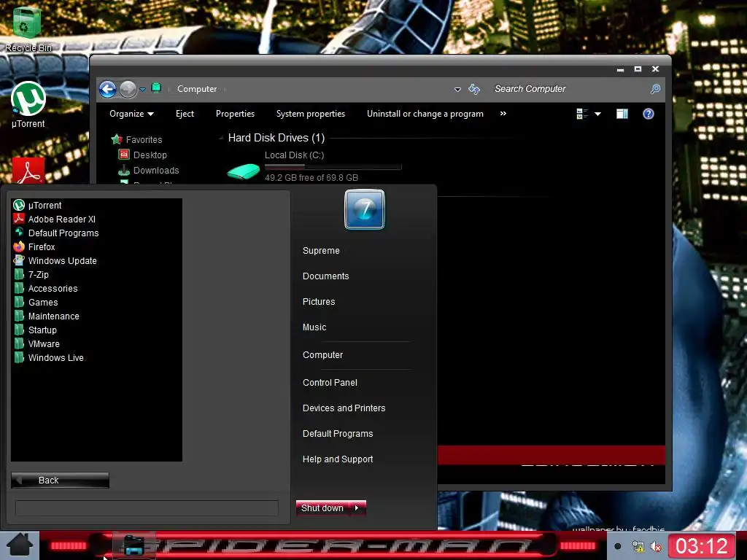
Task: Open Documents from the Start menu
Action: 326,276
